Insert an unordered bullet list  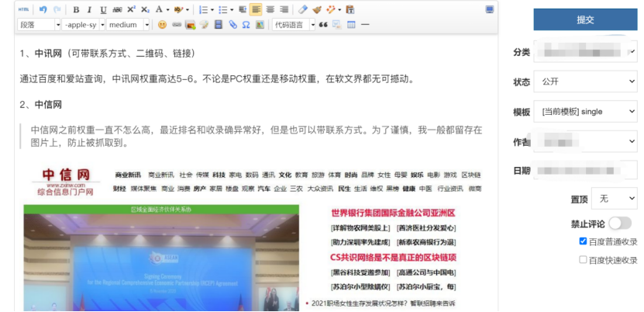click(223, 9)
